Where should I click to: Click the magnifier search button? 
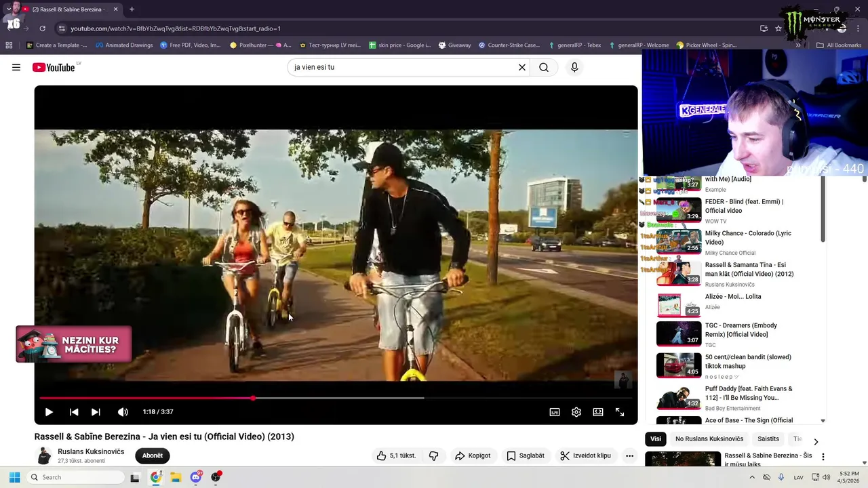544,67
